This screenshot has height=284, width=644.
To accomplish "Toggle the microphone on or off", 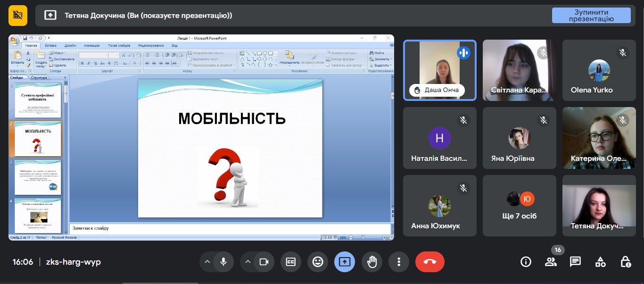I will (x=223, y=262).
